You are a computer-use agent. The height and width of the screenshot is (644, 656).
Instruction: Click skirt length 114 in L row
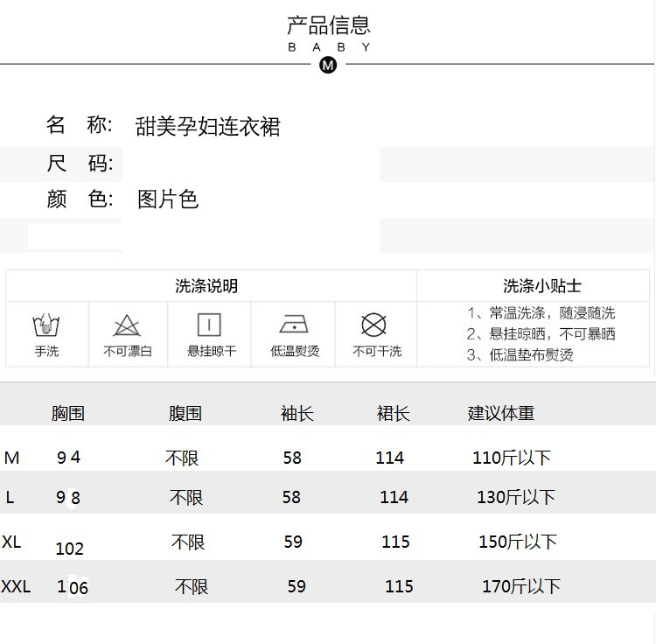394,497
